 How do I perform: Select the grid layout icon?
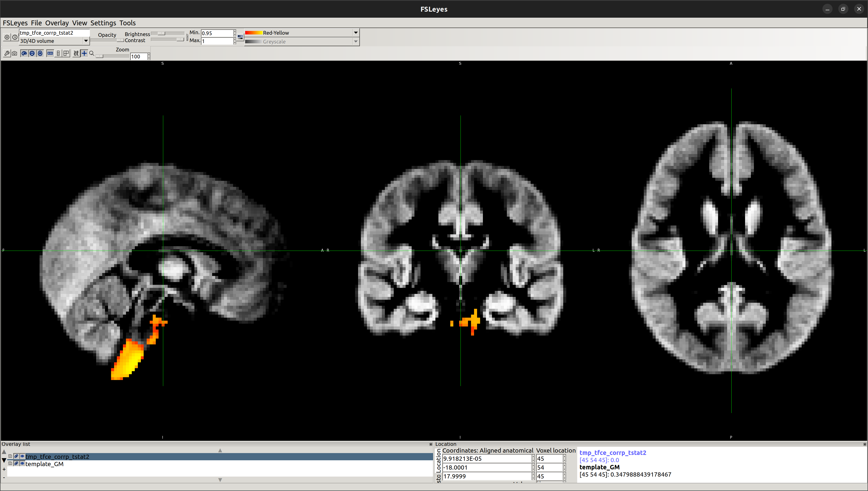[x=66, y=53]
